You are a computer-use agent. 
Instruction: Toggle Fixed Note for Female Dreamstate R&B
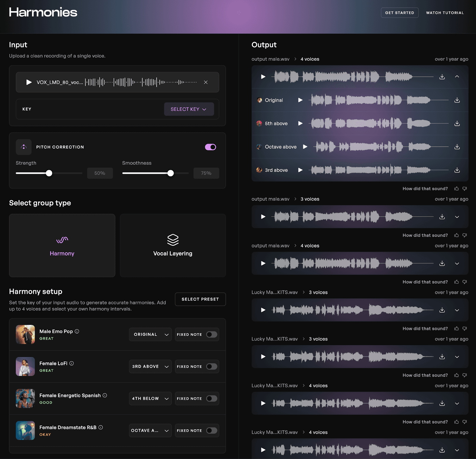(212, 430)
